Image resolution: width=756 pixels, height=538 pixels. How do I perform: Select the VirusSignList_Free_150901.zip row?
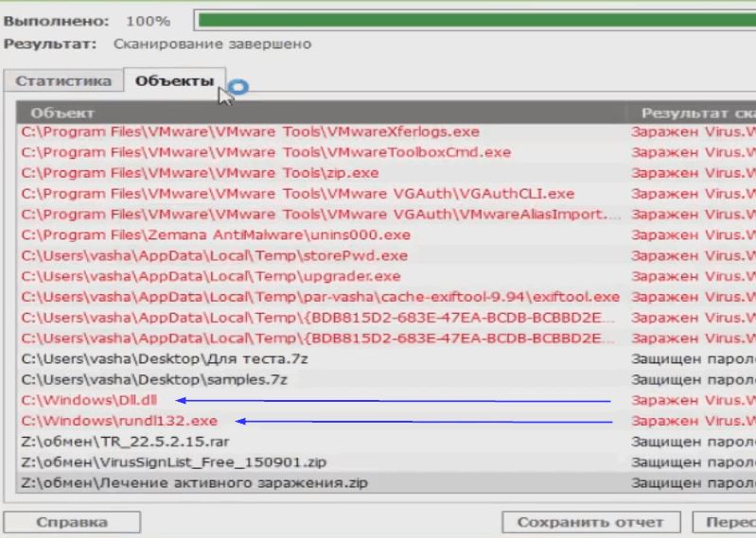[173, 462]
